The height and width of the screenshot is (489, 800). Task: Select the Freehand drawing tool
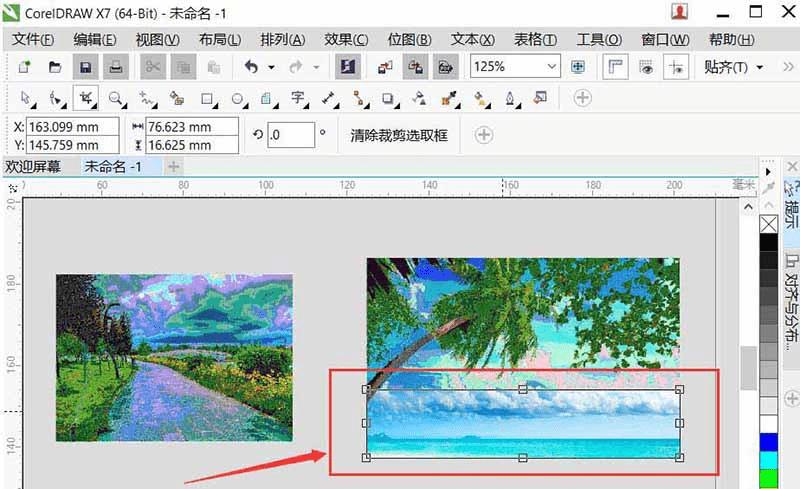tap(146, 98)
